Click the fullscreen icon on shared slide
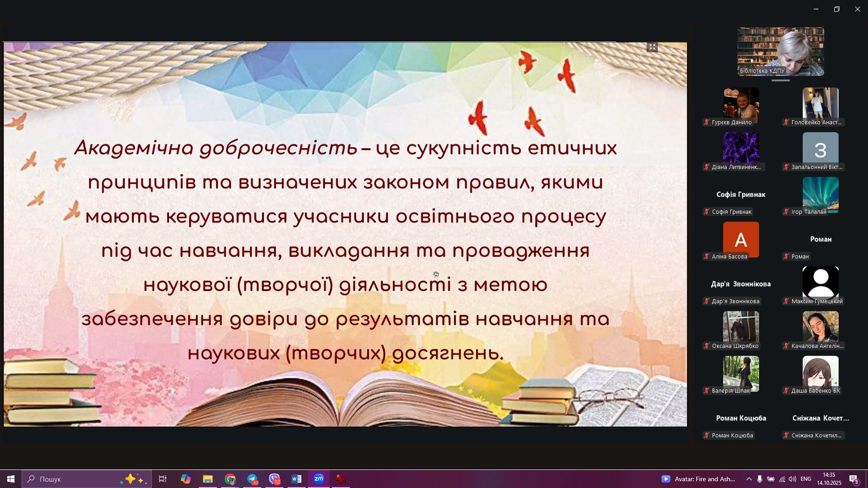The width and height of the screenshot is (868, 488). pyautogui.click(x=652, y=47)
